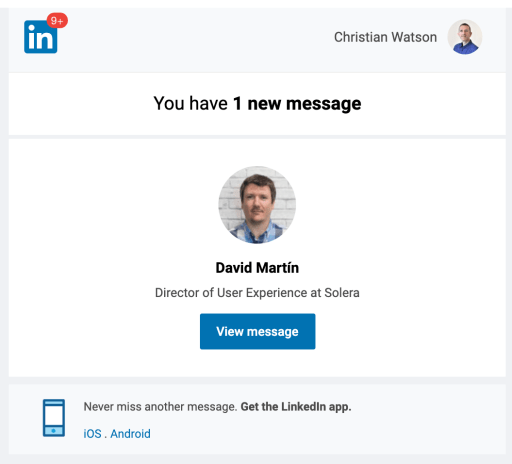Open David Martín's circular profile photo
Screen dimensions: 512x464
click(257, 205)
